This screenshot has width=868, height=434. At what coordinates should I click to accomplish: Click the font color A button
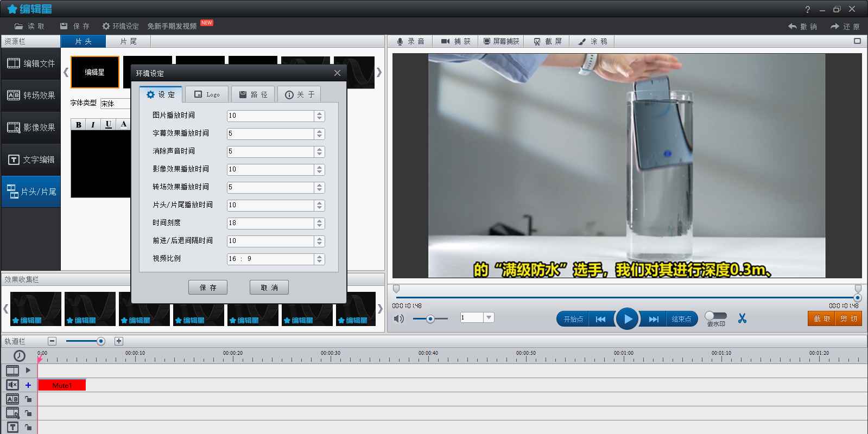coord(124,125)
